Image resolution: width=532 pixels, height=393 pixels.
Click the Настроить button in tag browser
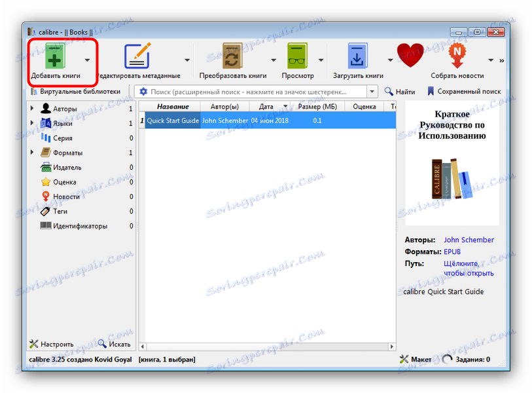[51, 344]
